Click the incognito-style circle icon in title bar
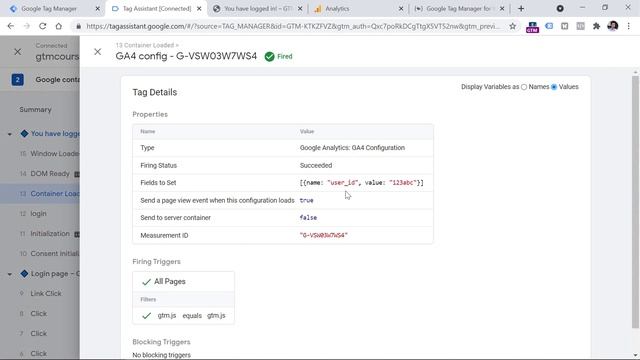Image resolution: width=640 pixels, height=360 pixels. 560,9
